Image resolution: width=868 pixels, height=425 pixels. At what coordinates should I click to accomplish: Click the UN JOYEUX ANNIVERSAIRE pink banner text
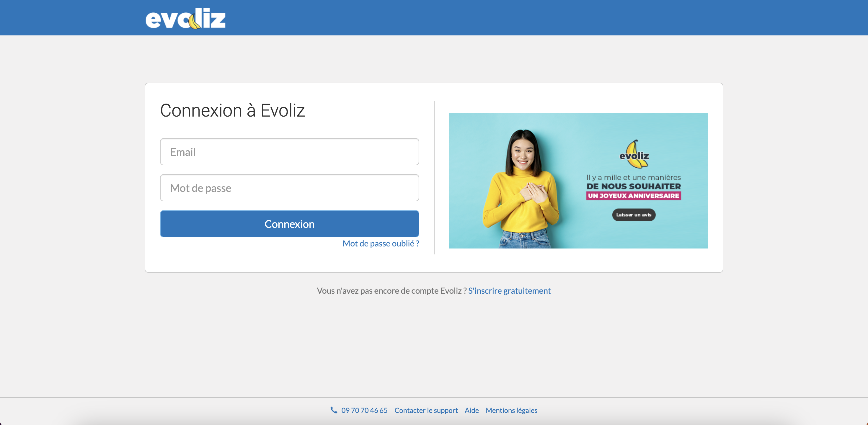coord(634,196)
